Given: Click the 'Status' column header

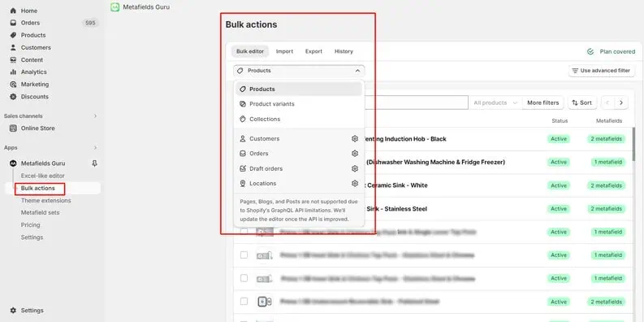Looking at the screenshot, I should [560, 121].
